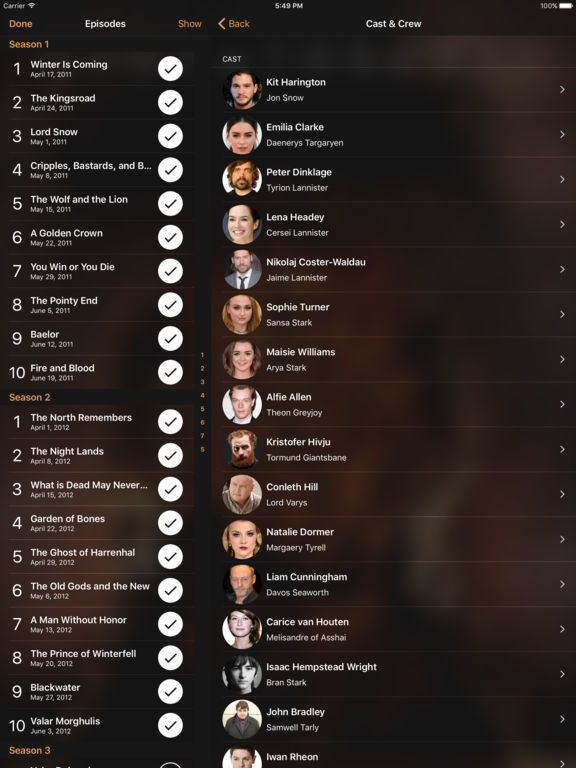
Task: Tap the Done button
Action: pos(21,24)
